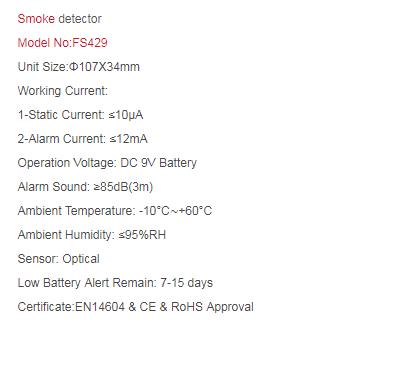Click the 'Certificate:EN14604' text

[x=71, y=307]
